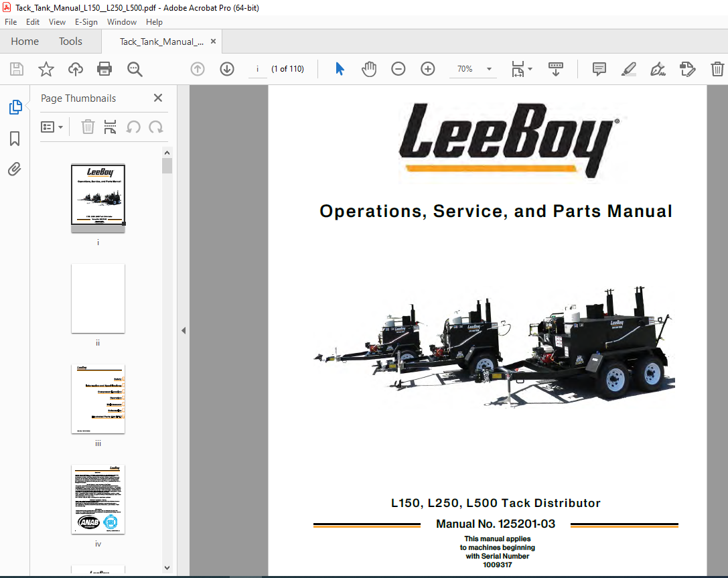Rotate pages clockwise in thumbnails panel

click(x=156, y=127)
